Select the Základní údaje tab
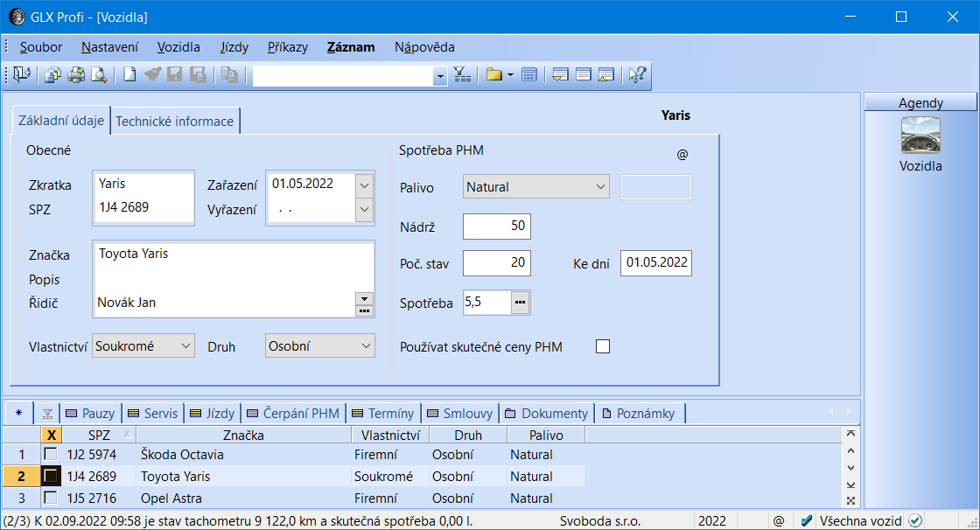This screenshot has width=980, height=530. [x=61, y=120]
